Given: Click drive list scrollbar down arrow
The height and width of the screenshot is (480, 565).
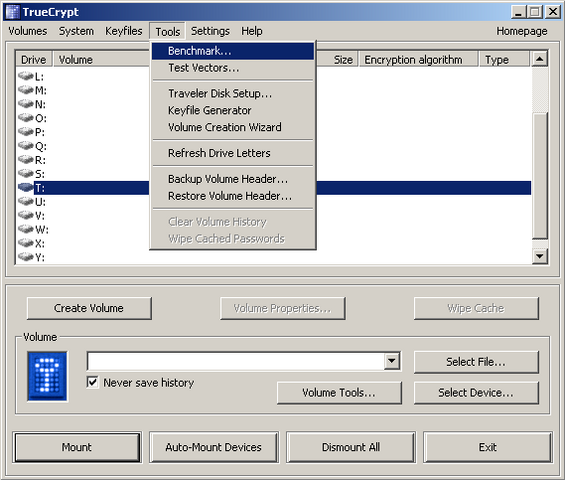Looking at the screenshot, I should 539,256.
